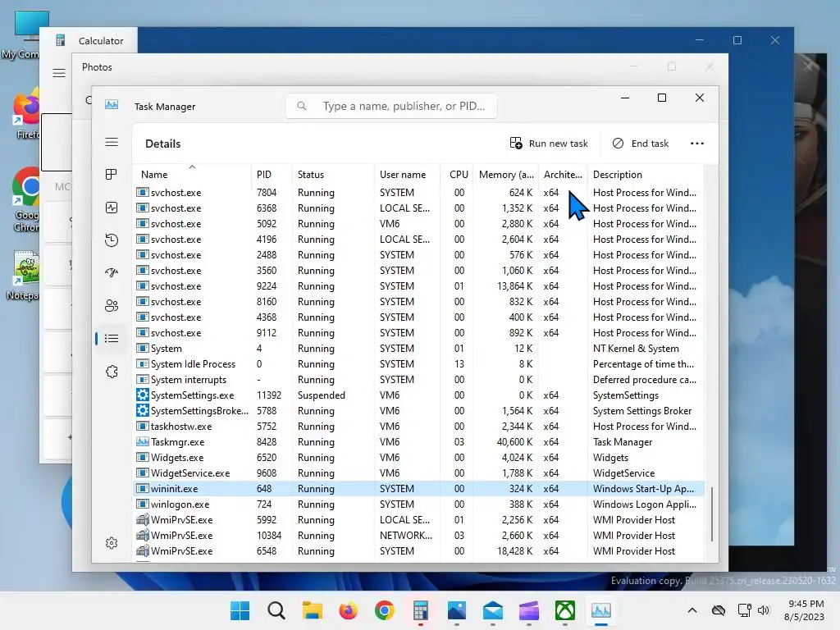The width and height of the screenshot is (840, 630).
Task: Click the Suspended status of SystemSettings.exe
Action: click(322, 395)
